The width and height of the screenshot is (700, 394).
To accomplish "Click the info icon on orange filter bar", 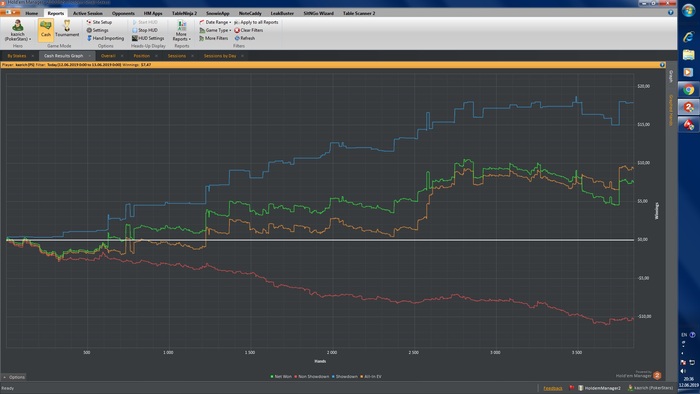I will tap(662, 65).
